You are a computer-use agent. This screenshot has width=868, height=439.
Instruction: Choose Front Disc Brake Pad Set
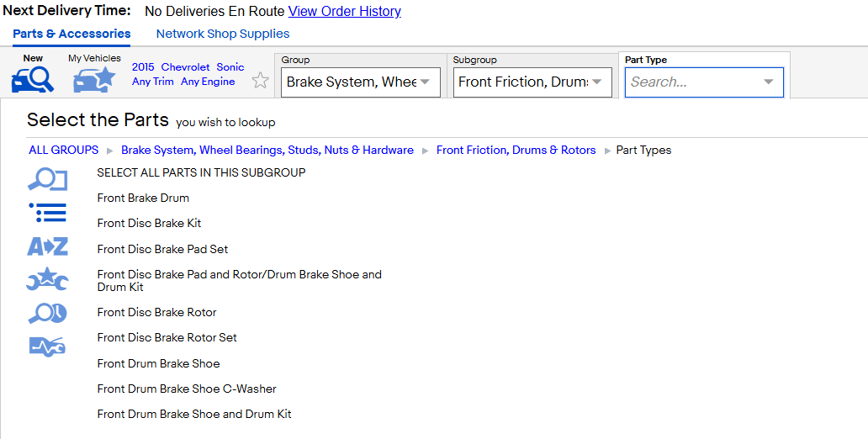163,249
